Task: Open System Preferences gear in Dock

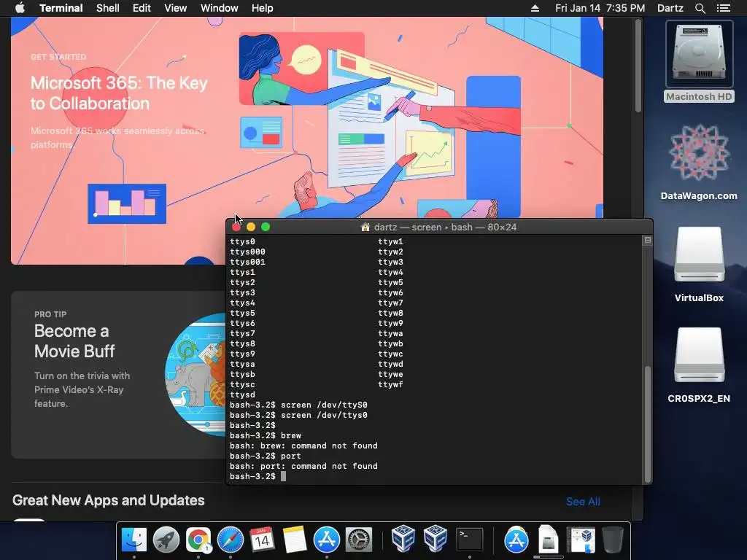Action: [358, 540]
